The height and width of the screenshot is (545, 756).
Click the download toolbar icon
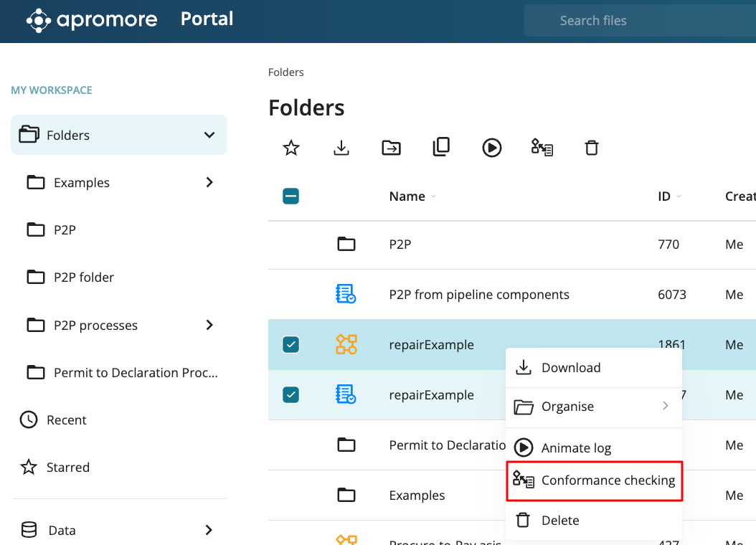point(341,148)
